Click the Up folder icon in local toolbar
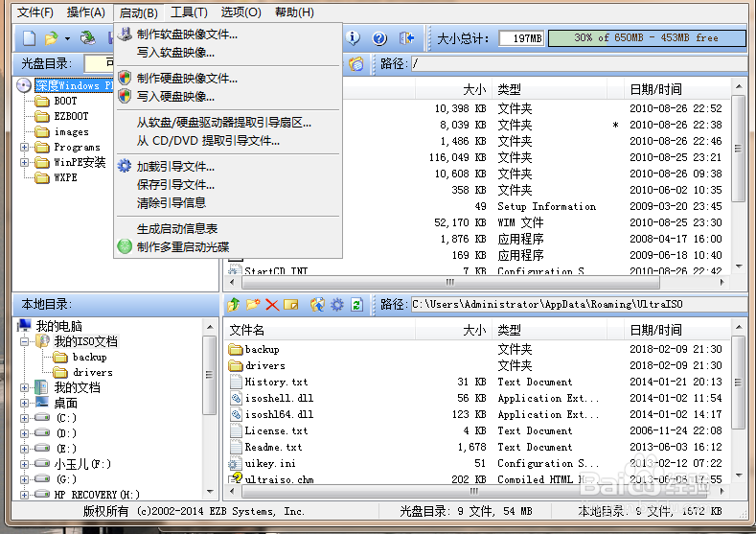This screenshot has height=534, width=756. 234,304
